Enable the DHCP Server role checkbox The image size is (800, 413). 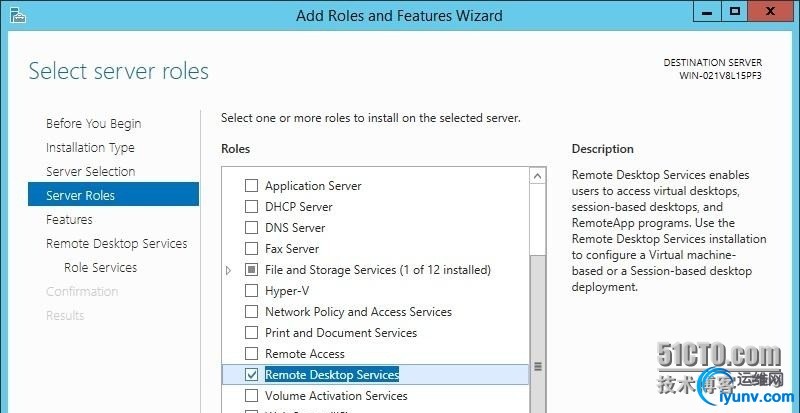coord(252,207)
